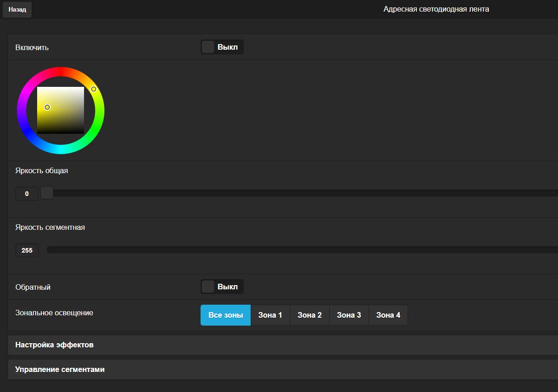Pick green on the hue ring
This screenshot has height=392, width=558.
coord(95,130)
